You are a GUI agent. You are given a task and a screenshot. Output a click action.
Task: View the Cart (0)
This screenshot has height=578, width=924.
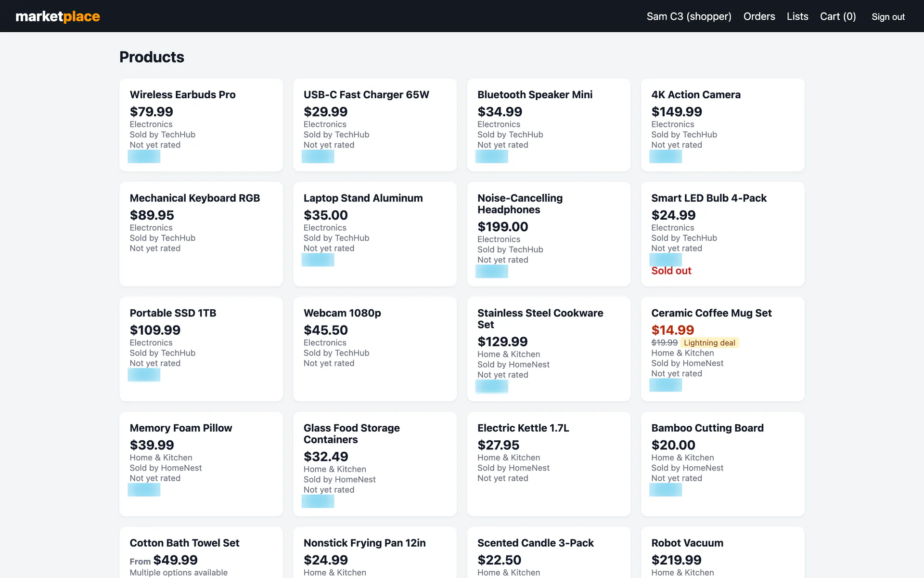pyautogui.click(x=837, y=16)
